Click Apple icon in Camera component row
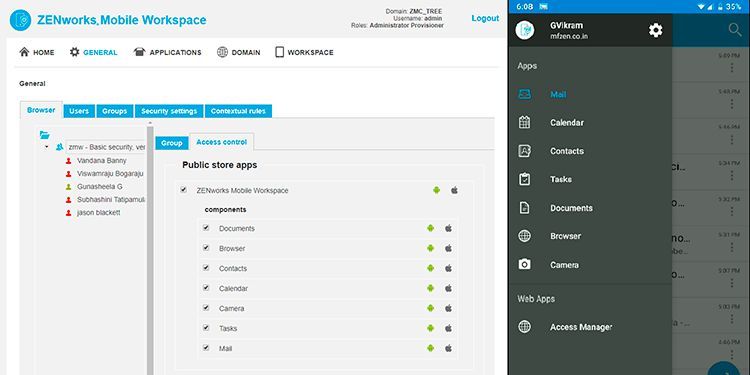Viewport: 750px width, 375px height. (449, 309)
